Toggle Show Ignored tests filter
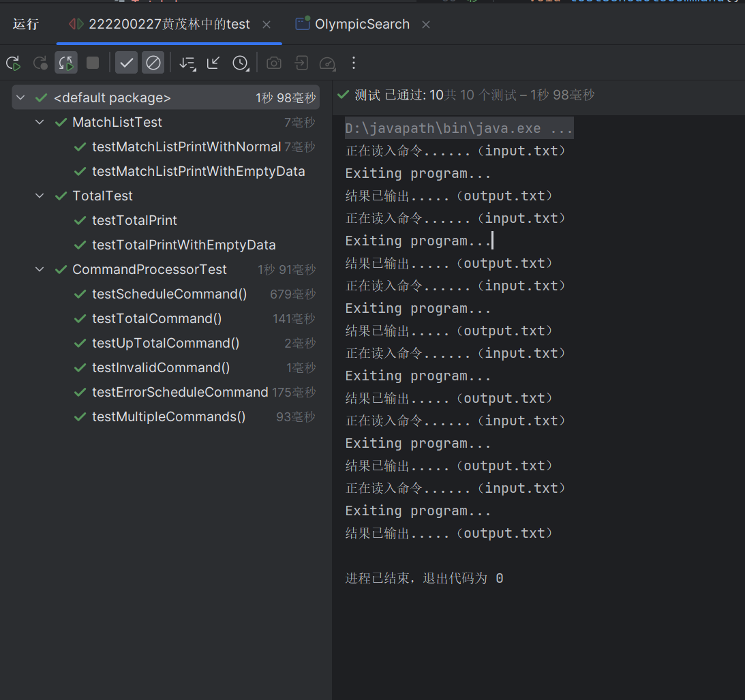Image resolution: width=745 pixels, height=700 pixels. (x=153, y=63)
